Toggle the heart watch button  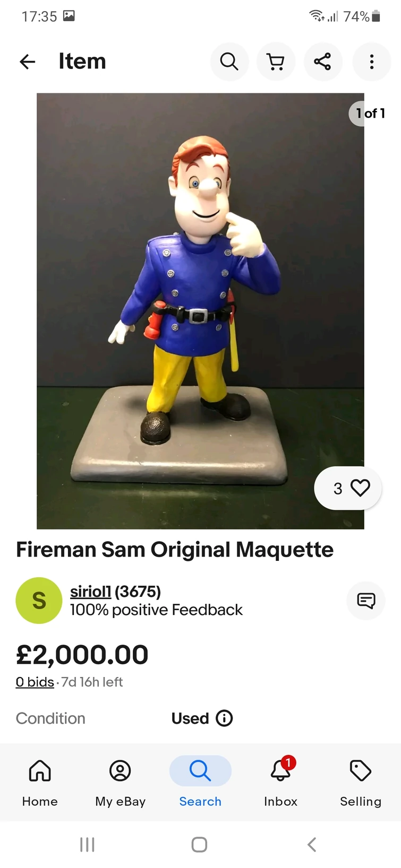[348, 488]
